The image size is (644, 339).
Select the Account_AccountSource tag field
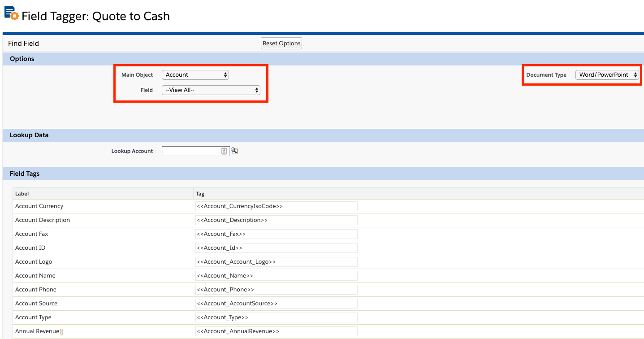pyautogui.click(x=277, y=304)
